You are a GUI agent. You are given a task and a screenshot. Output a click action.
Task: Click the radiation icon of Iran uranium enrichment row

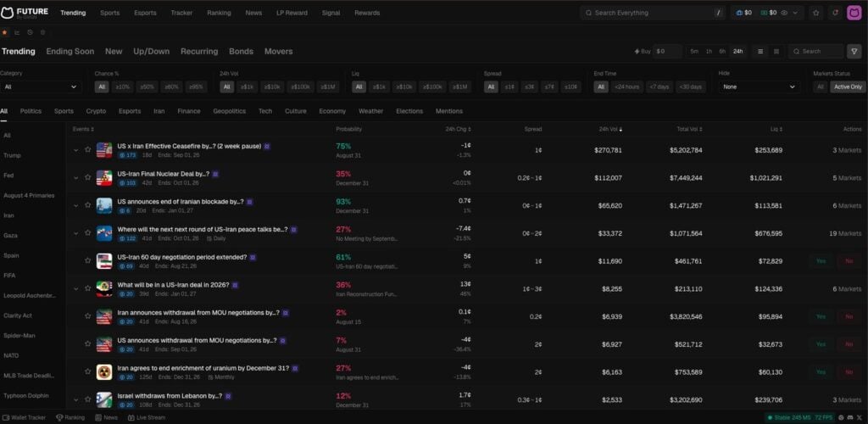pyautogui.click(x=104, y=372)
